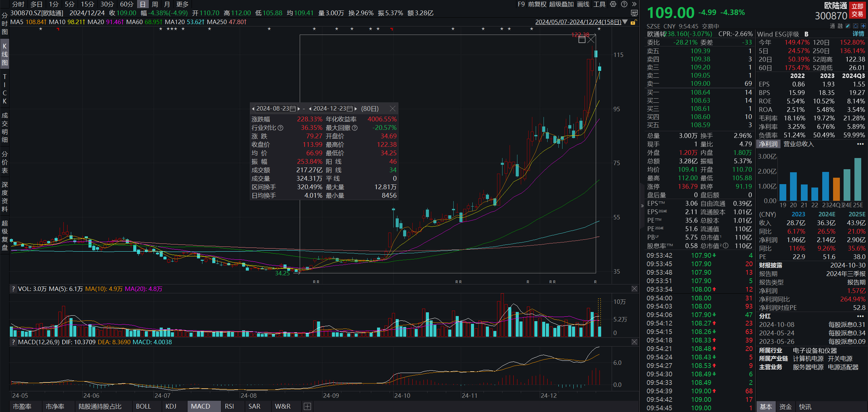868x412 pixels.
Task: Expand the toolbar overflow chevron next to help icon
Action: pyautogui.click(x=634, y=4)
